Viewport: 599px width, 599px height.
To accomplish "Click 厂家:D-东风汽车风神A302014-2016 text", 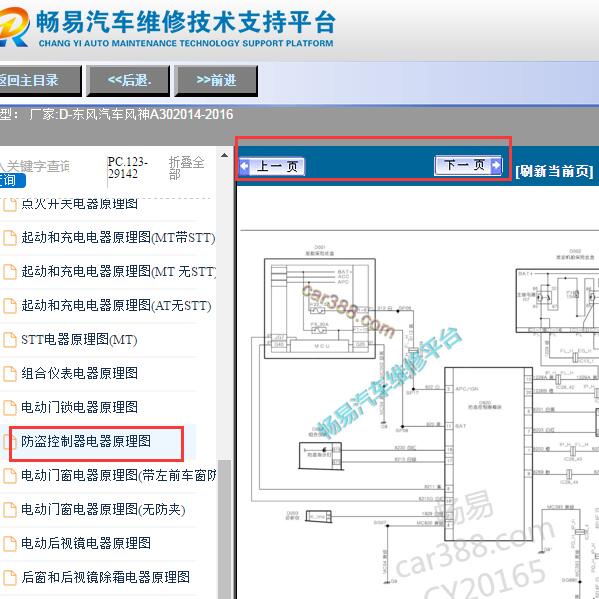I will click(131, 114).
